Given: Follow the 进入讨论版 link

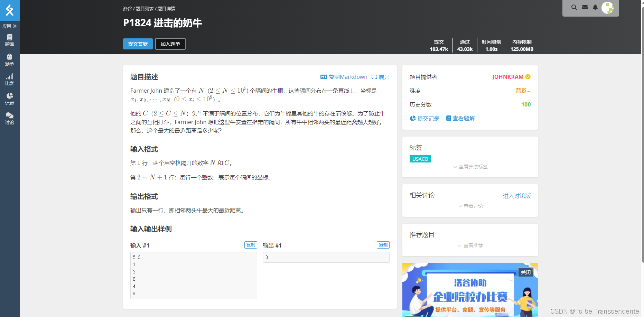Looking at the screenshot, I should coord(517,196).
